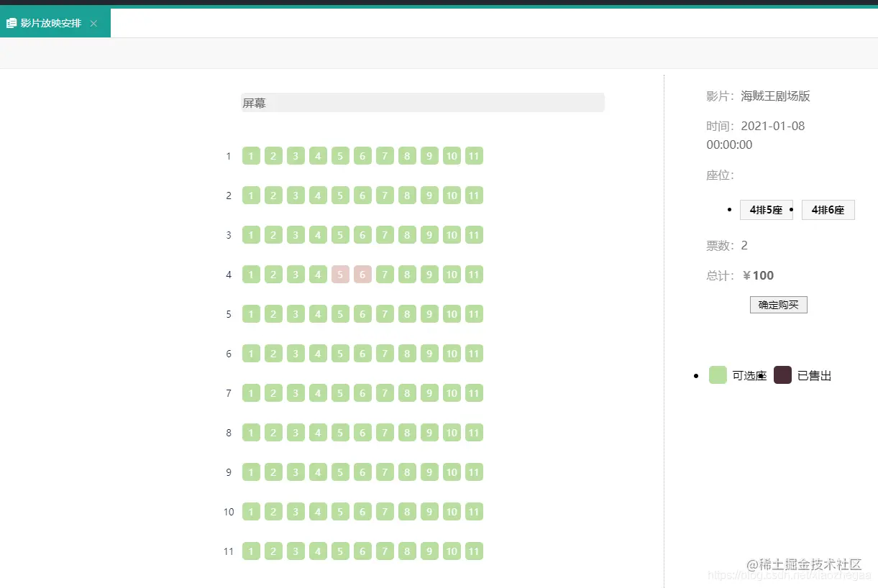Select seat 9 in row 9
878x588 pixels.
click(x=429, y=472)
